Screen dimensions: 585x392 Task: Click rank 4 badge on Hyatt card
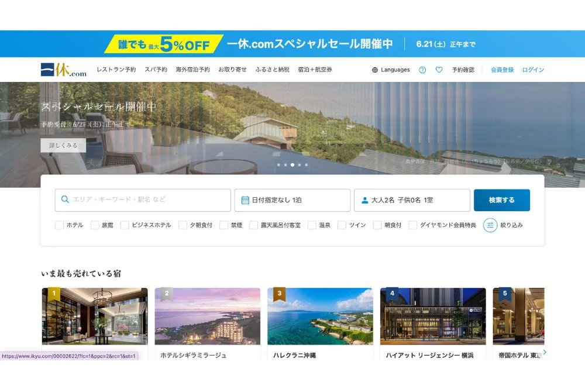(392, 294)
